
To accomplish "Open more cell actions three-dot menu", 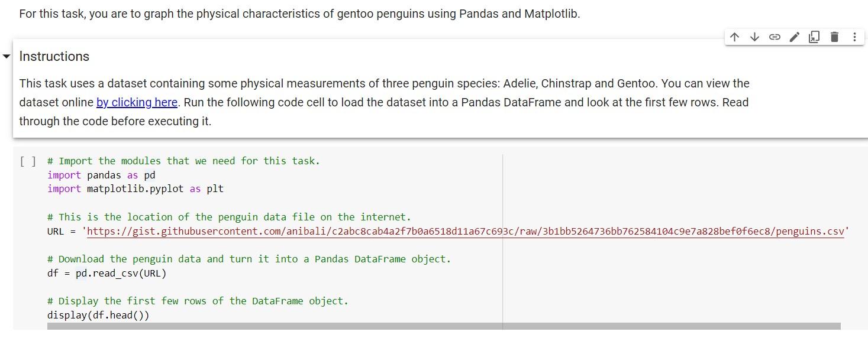I will click(854, 37).
